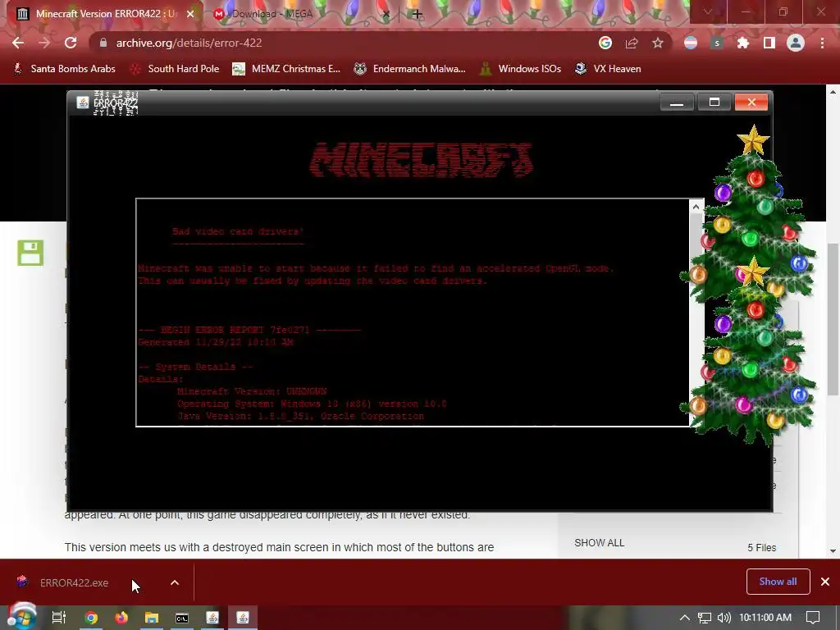Click the ERROR422 window Java icon

pyautogui.click(x=83, y=103)
